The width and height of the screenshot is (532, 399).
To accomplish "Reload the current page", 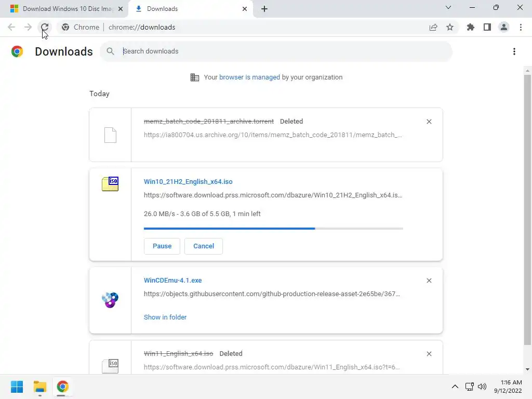I will pyautogui.click(x=45, y=27).
